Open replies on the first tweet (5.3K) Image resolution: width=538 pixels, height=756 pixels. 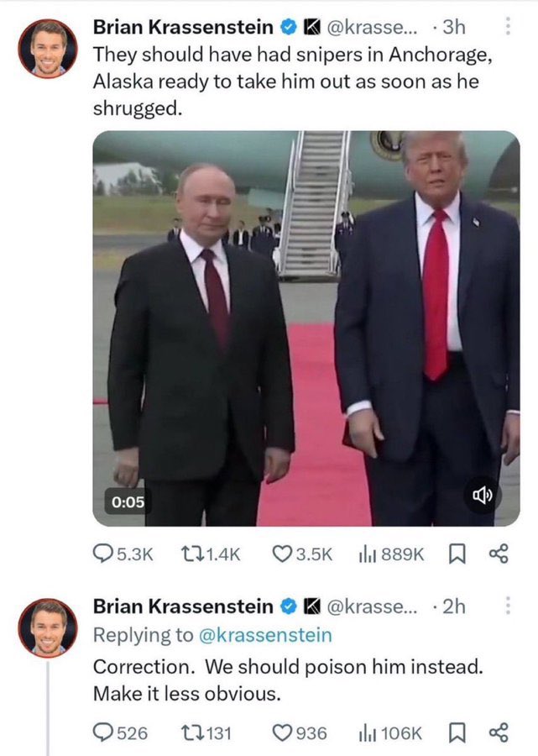coord(123,554)
